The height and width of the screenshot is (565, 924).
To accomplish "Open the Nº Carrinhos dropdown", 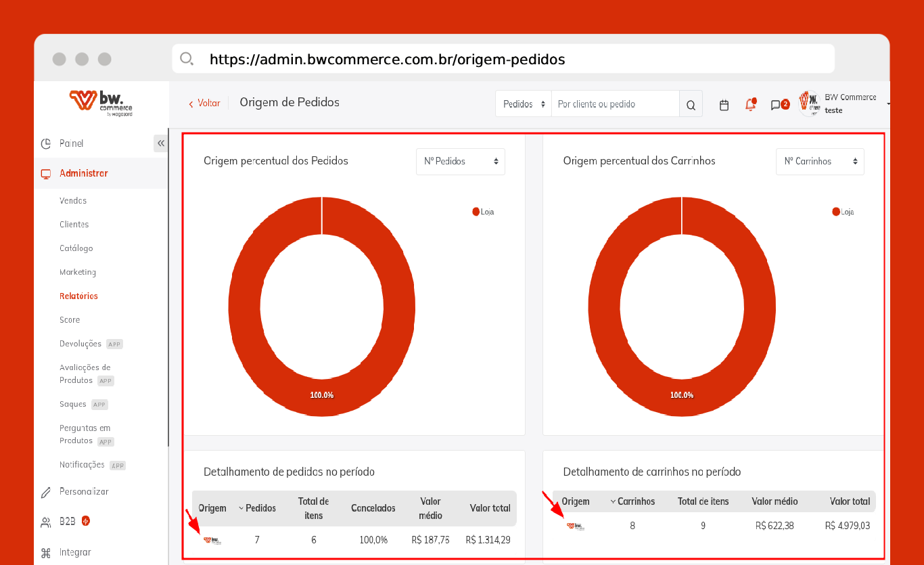I will 820,162.
